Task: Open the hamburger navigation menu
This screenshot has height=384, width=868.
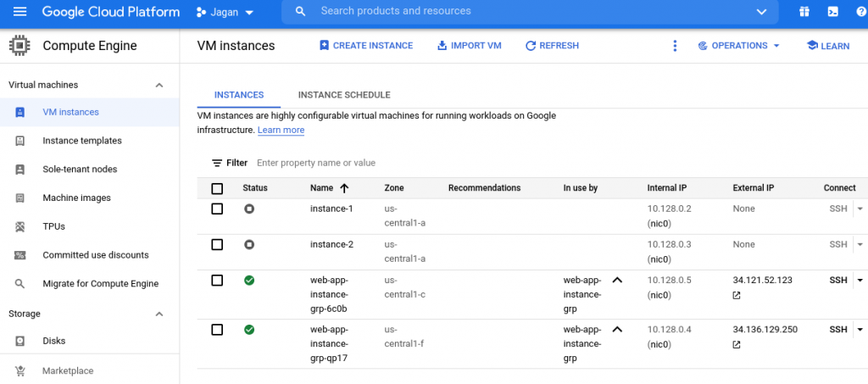Action: pos(20,12)
